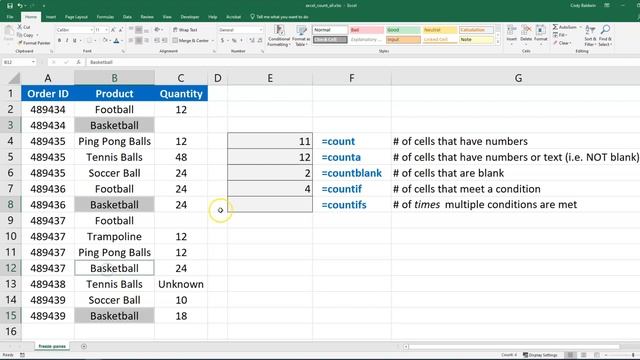Apply the Bad cell style
The height and width of the screenshot is (360, 640).
pyautogui.click(x=367, y=30)
